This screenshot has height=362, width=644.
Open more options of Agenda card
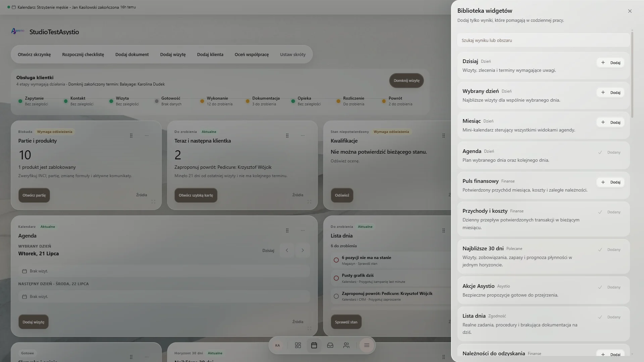[x=303, y=230]
